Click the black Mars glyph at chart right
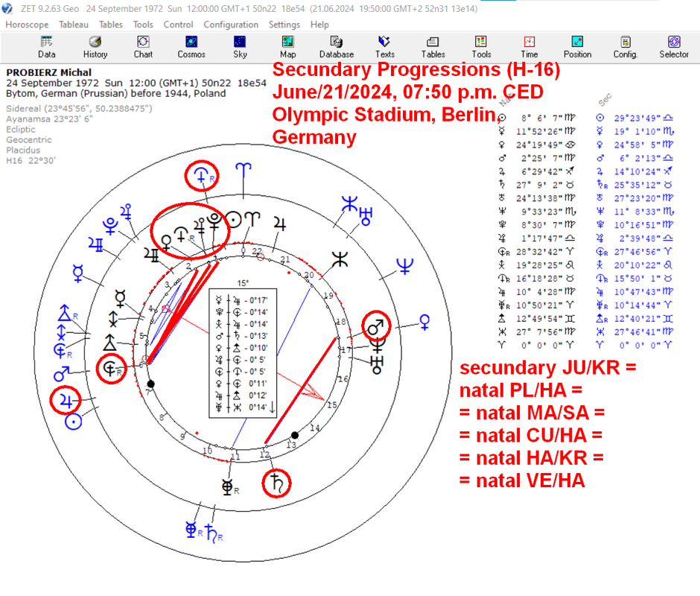This screenshot has height=596, width=700. click(376, 326)
